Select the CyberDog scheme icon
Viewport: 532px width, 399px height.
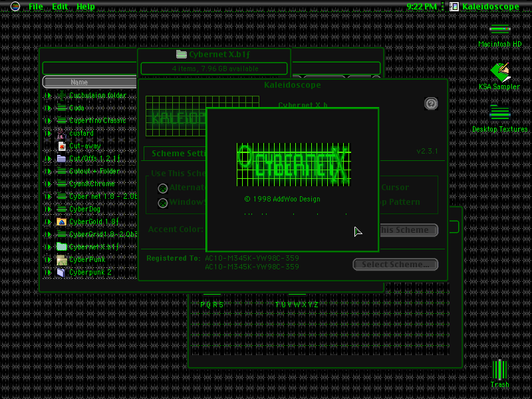point(61,209)
